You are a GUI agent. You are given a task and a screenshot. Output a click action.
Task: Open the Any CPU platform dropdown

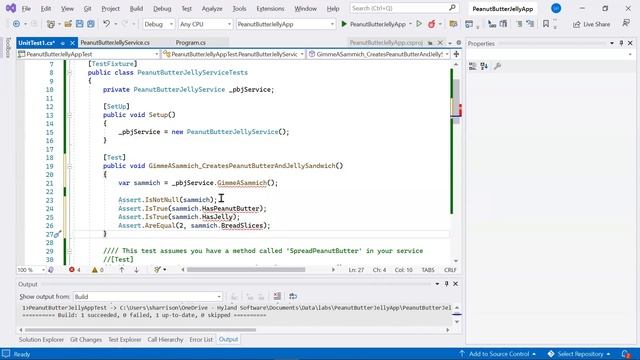coord(205,24)
